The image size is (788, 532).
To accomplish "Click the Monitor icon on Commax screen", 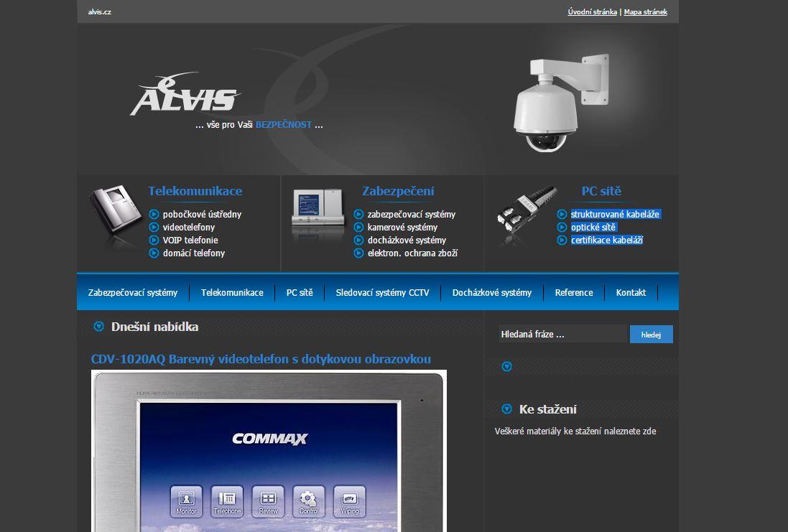I will (186, 501).
